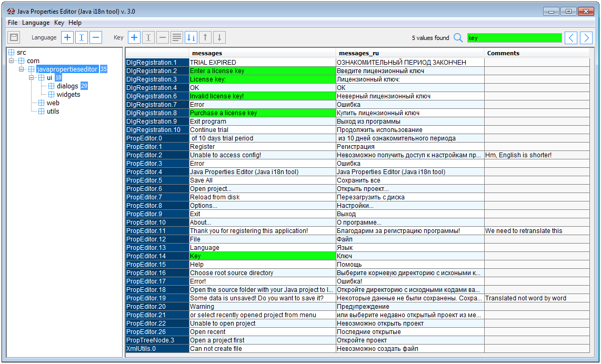601x364 pixels.
Task: Click the 'Ключ' translation cell
Action: click(x=410, y=256)
